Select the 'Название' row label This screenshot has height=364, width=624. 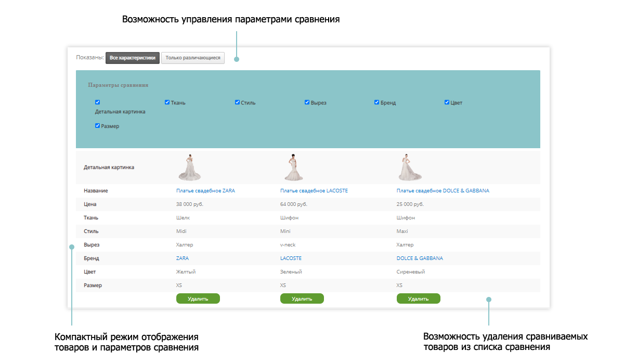click(x=96, y=191)
